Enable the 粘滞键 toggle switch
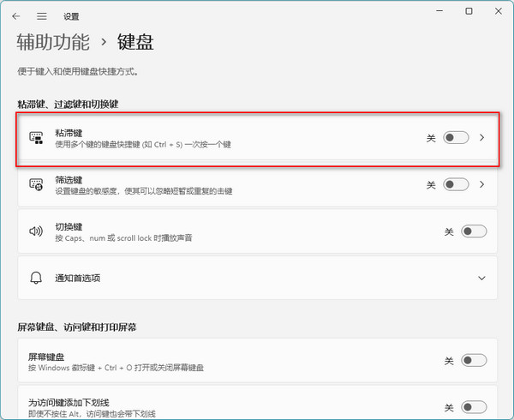514x420 pixels. [x=456, y=138]
